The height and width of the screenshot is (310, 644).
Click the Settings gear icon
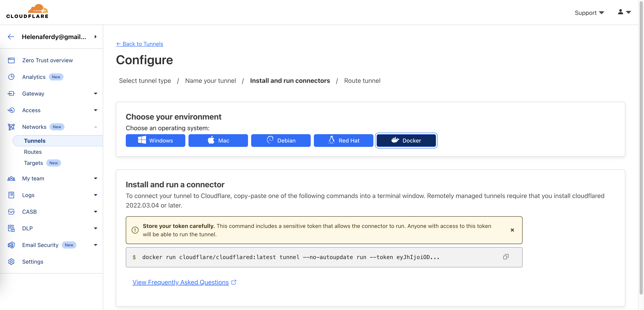(x=11, y=262)
